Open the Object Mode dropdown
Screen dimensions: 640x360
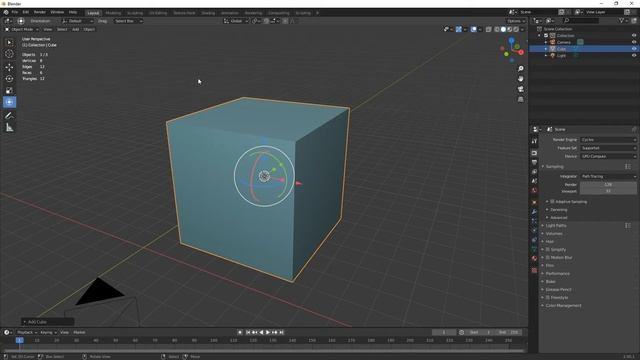point(22,29)
